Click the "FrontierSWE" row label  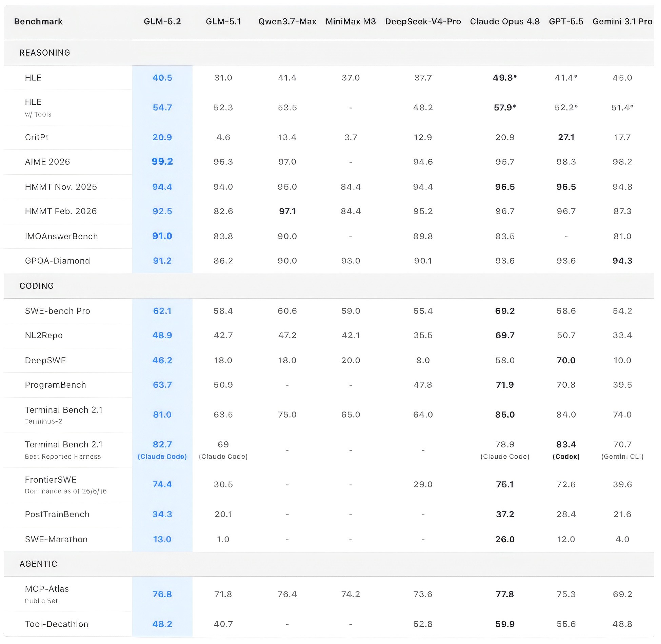pyautogui.click(x=51, y=480)
